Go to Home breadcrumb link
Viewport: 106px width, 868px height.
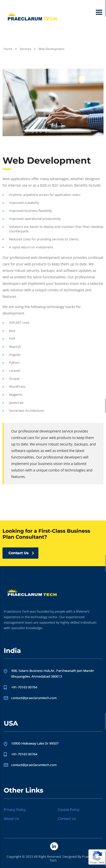point(8,49)
